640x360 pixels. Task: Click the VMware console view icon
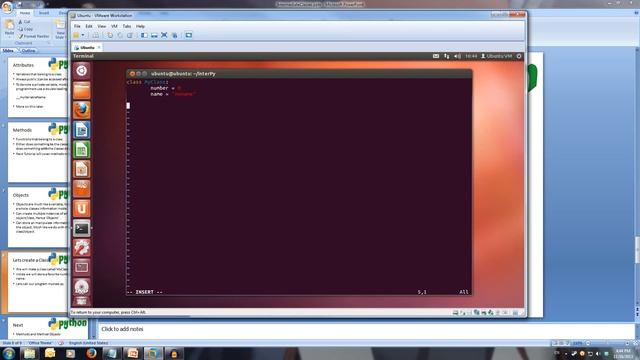click(189, 35)
